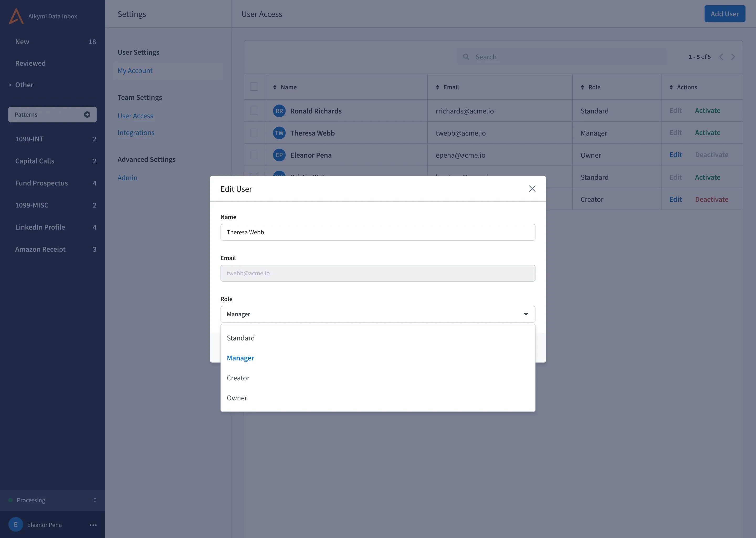This screenshot has width=756, height=538.
Task: Focus the Name field with Theresa Webb
Action: [378, 232]
